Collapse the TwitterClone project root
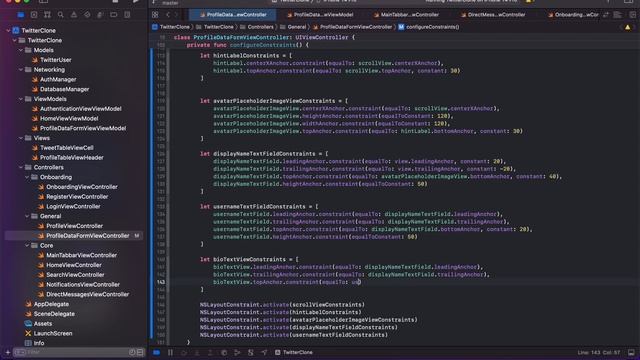 point(8,31)
